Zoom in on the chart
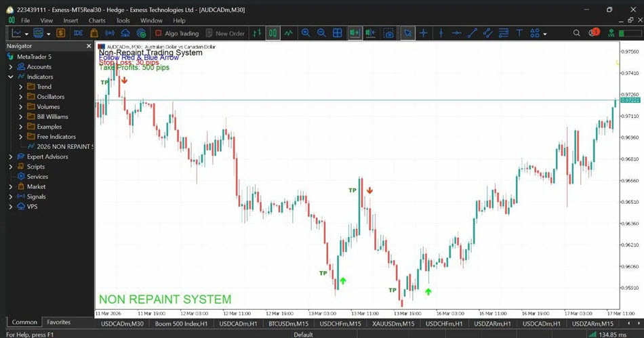The image size is (644, 338). [306, 33]
